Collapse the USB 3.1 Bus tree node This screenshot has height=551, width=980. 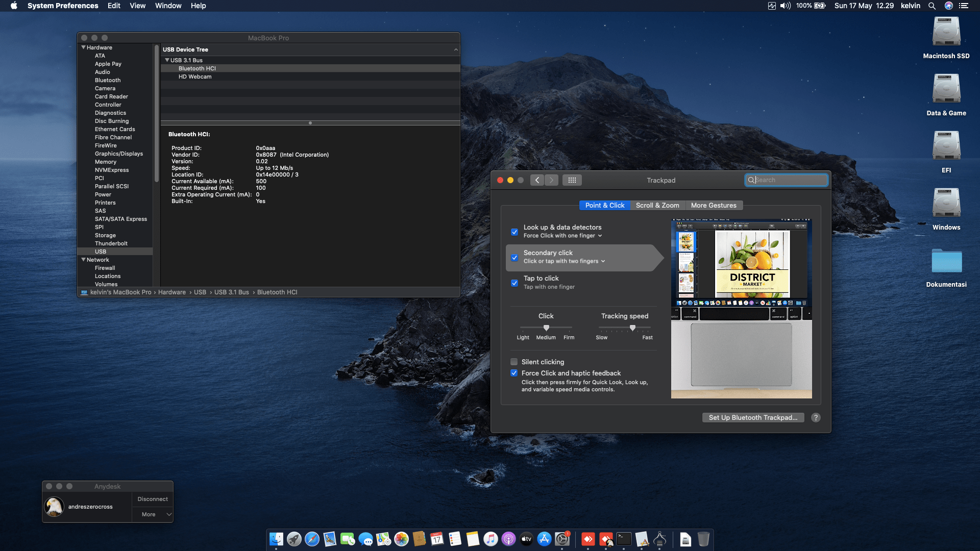(x=167, y=60)
